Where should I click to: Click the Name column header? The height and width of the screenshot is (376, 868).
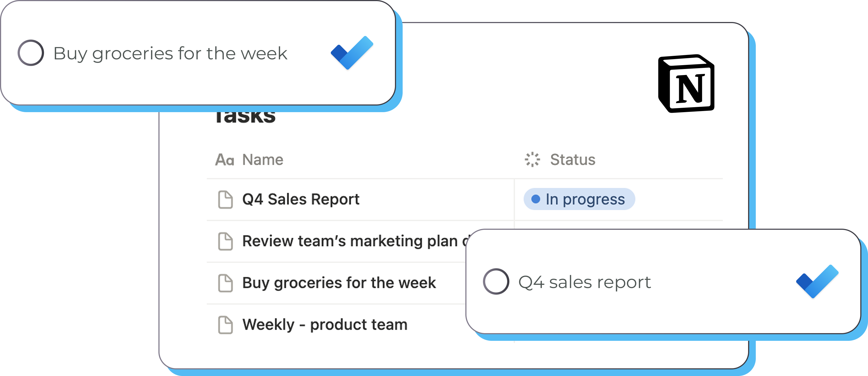pos(263,160)
